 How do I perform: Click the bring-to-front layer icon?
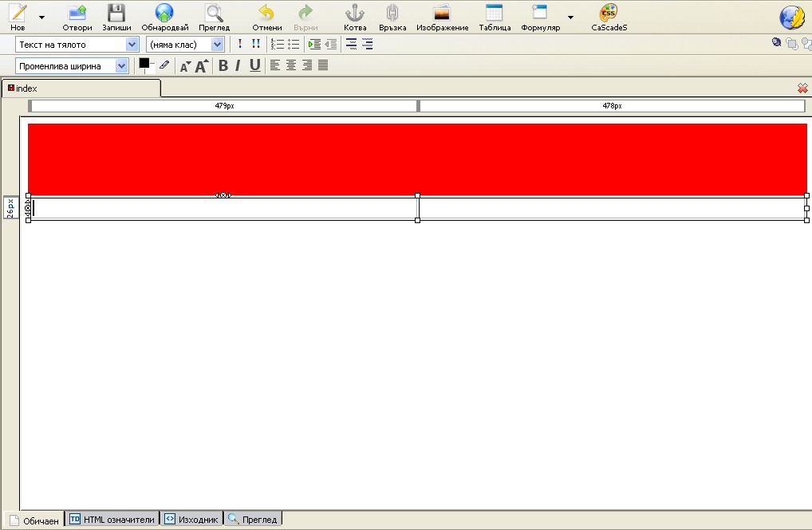(x=791, y=44)
